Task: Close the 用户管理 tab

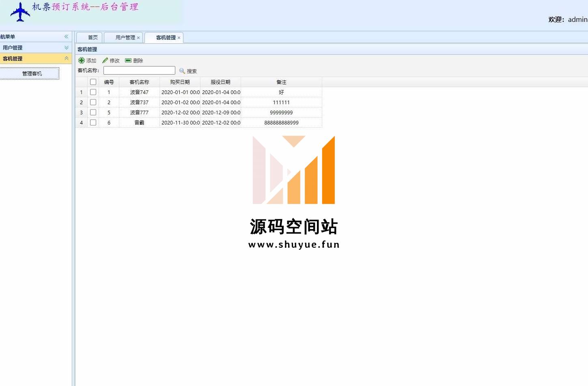Action: [138, 38]
